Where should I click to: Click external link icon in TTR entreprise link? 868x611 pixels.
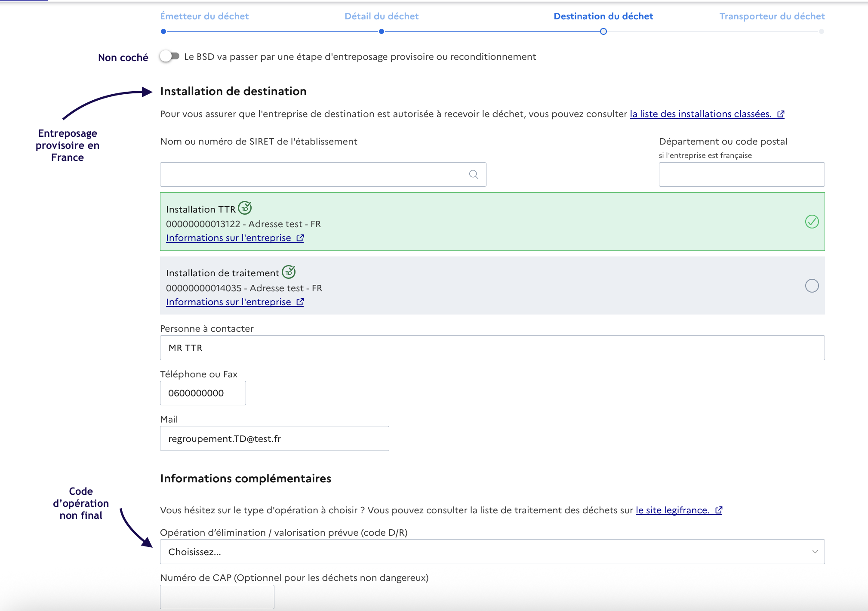(300, 238)
